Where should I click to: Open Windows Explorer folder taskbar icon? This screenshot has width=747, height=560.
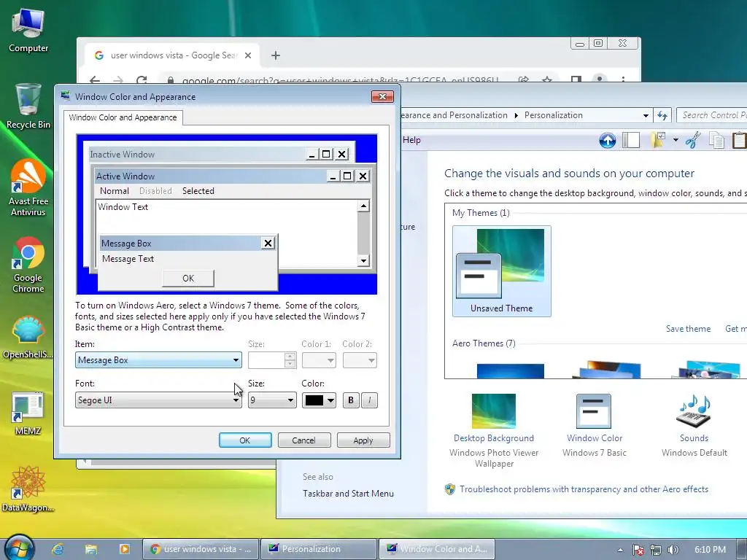coord(91,549)
